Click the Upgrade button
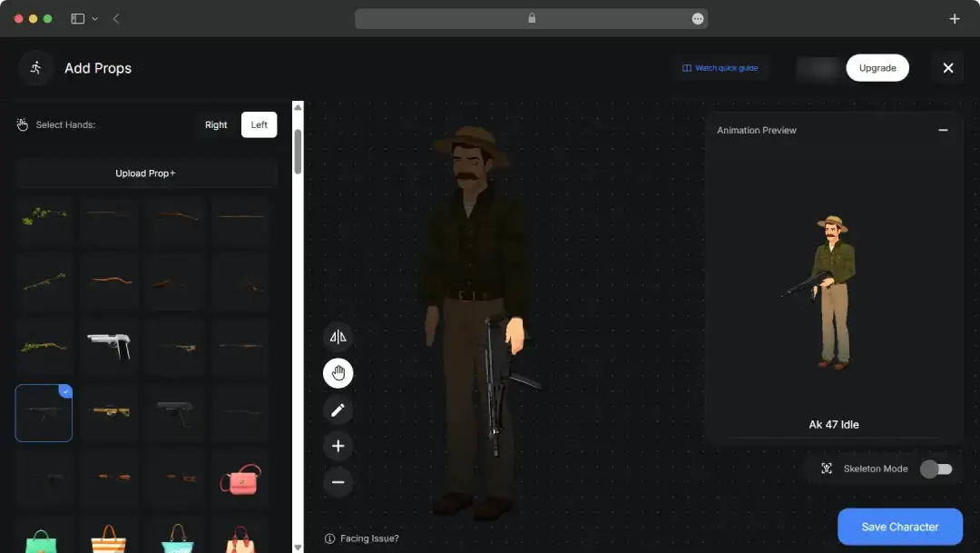The height and width of the screenshot is (553, 980). (x=877, y=67)
